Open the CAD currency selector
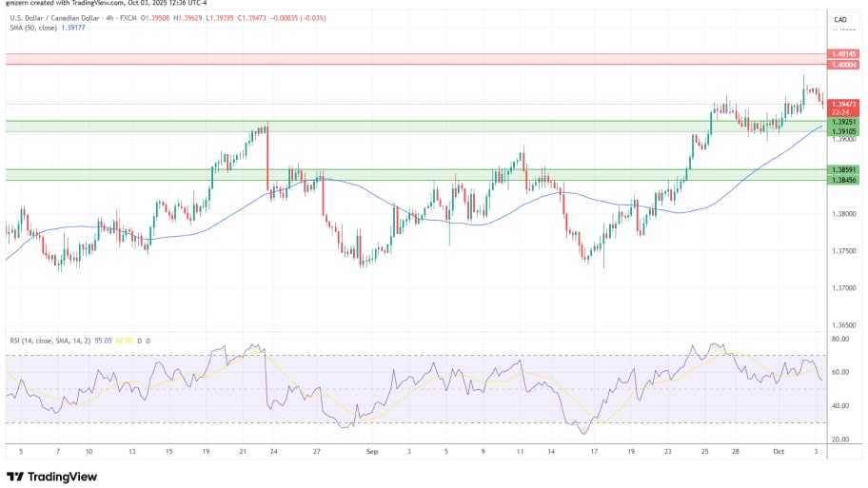The height and width of the screenshot is (488, 868). coord(840,20)
